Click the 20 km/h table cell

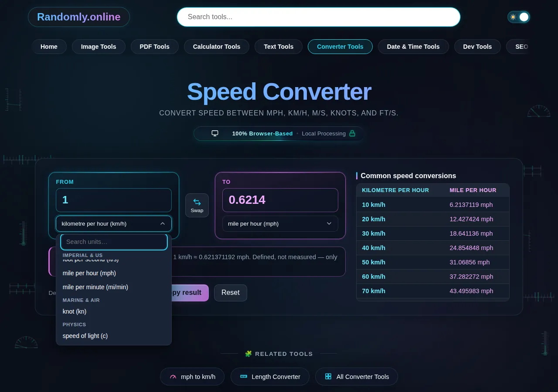click(374, 219)
